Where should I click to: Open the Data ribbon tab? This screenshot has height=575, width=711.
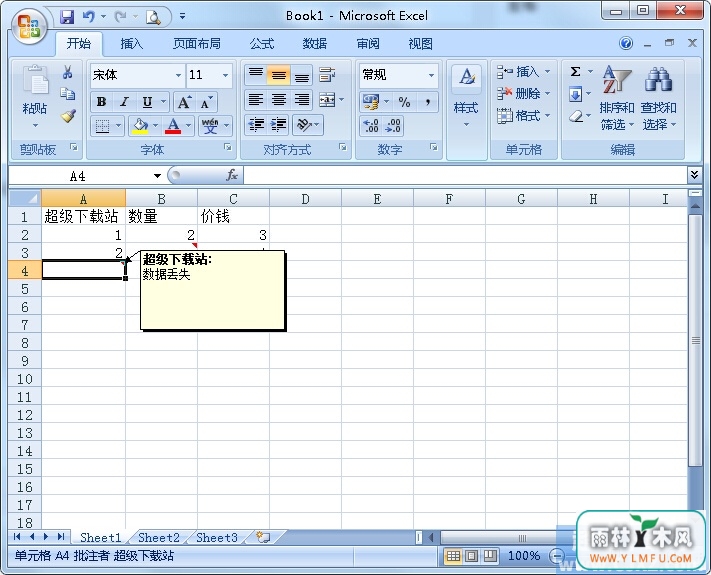tap(315, 44)
